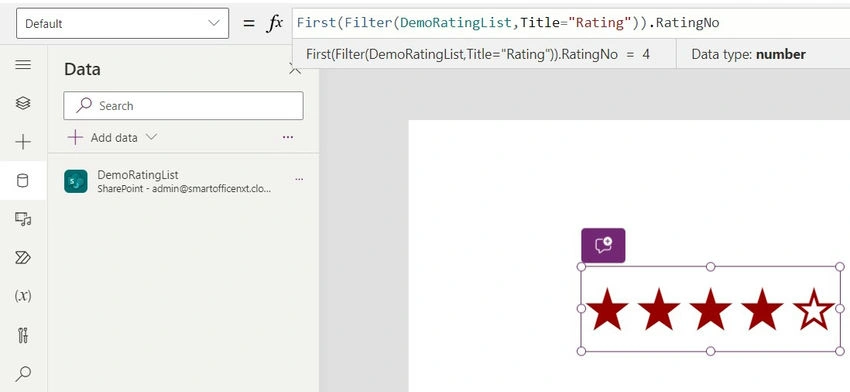Open the Advanced tools icon in sidebar

(x=23, y=335)
